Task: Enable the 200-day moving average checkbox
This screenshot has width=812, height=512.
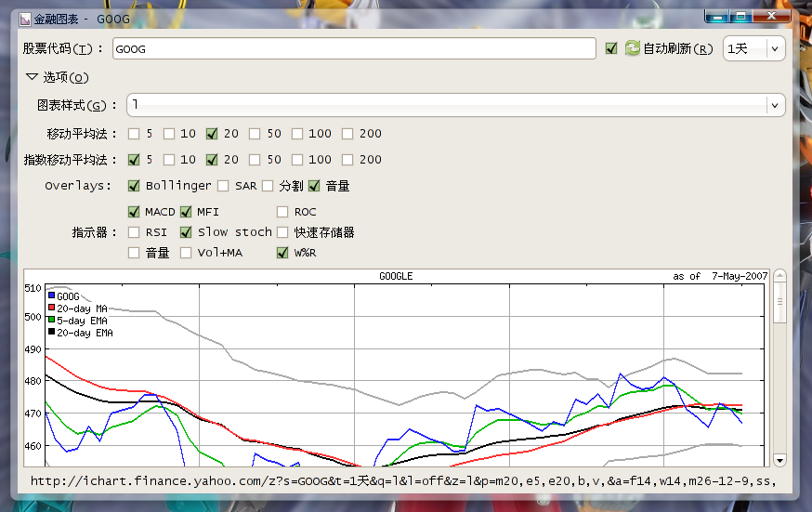Action: [x=347, y=134]
